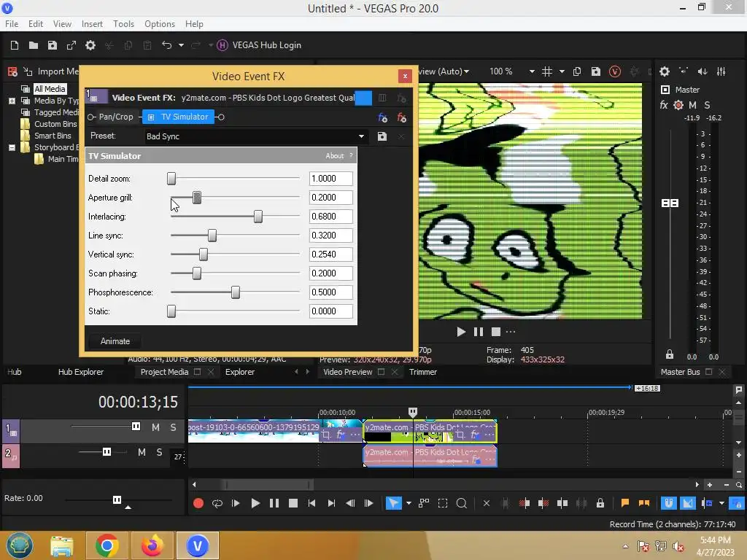Toggle the preview overlays grid icon
The height and width of the screenshot is (560, 747).
pyautogui.click(x=547, y=71)
